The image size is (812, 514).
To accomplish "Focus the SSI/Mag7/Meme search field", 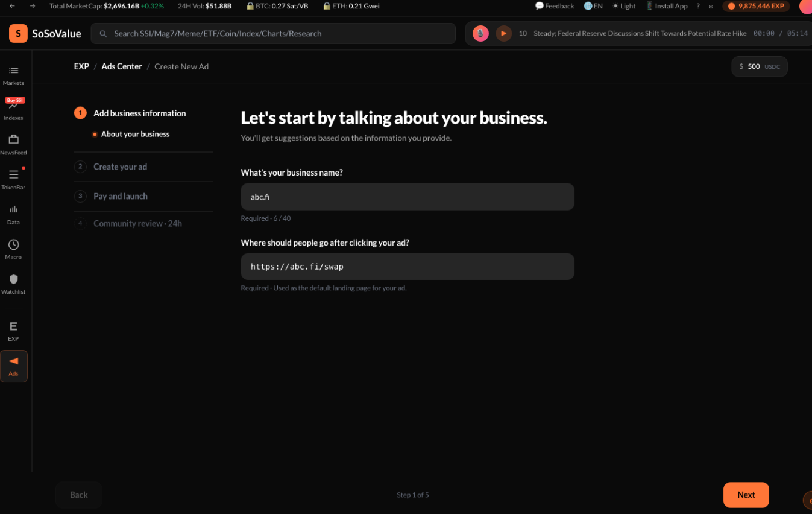I will pyautogui.click(x=273, y=34).
